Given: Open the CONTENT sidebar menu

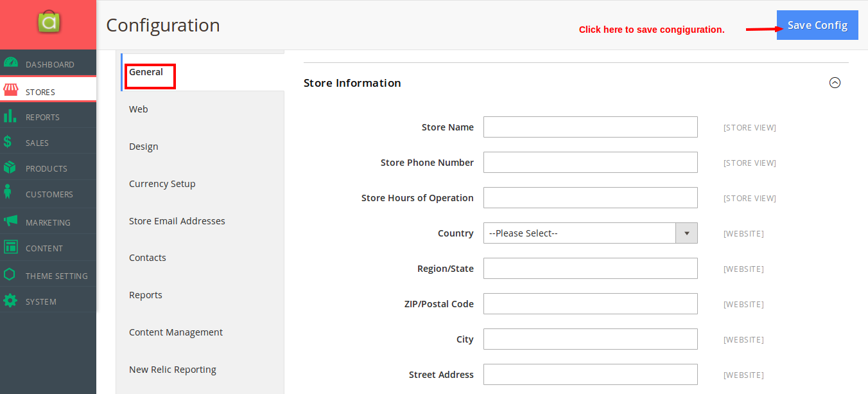Looking at the screenshot, I should 48,247.
